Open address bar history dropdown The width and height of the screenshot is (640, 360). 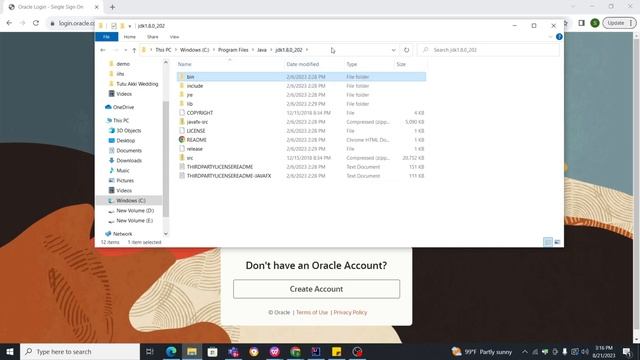point(393,50)
